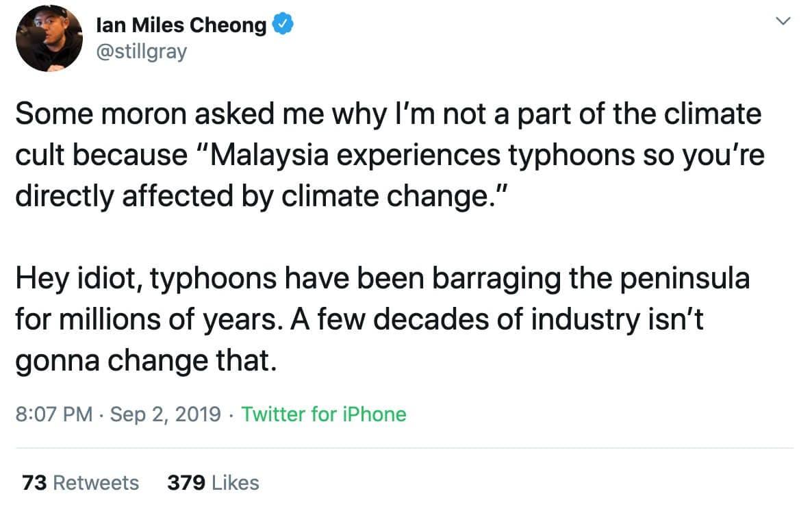Click the tweet line starting "Some moron asked"
Viewport: 812px width, 509px height.
pos(388,114)
